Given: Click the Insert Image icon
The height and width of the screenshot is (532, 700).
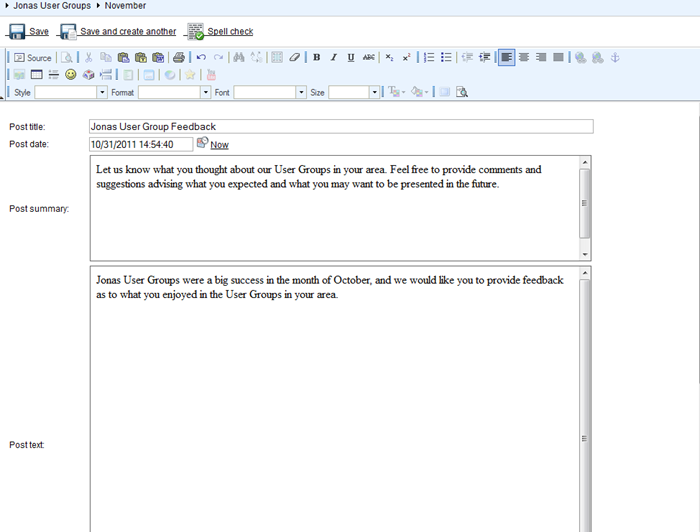Looking at the screenshot, I should (19, 75).
